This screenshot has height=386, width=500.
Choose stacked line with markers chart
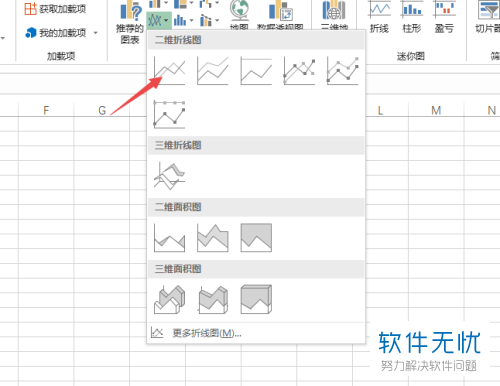coord(343,71)
